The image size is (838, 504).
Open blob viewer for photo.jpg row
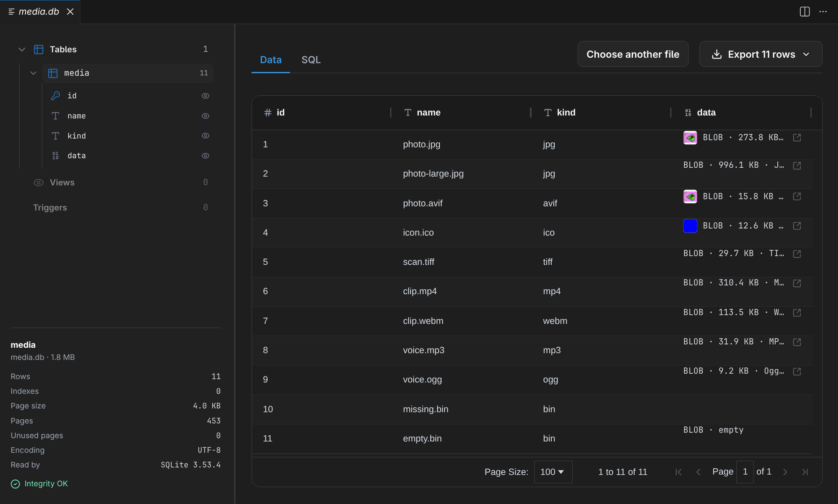(797, 138)
